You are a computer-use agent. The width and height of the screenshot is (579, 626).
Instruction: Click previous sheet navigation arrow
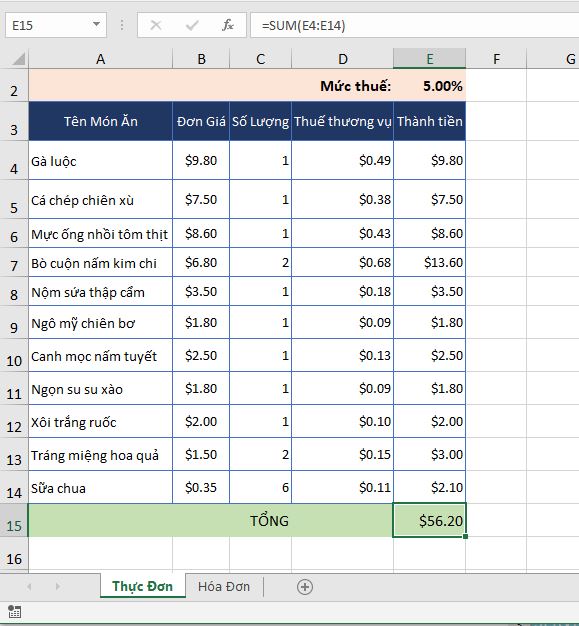pos(29,586)
